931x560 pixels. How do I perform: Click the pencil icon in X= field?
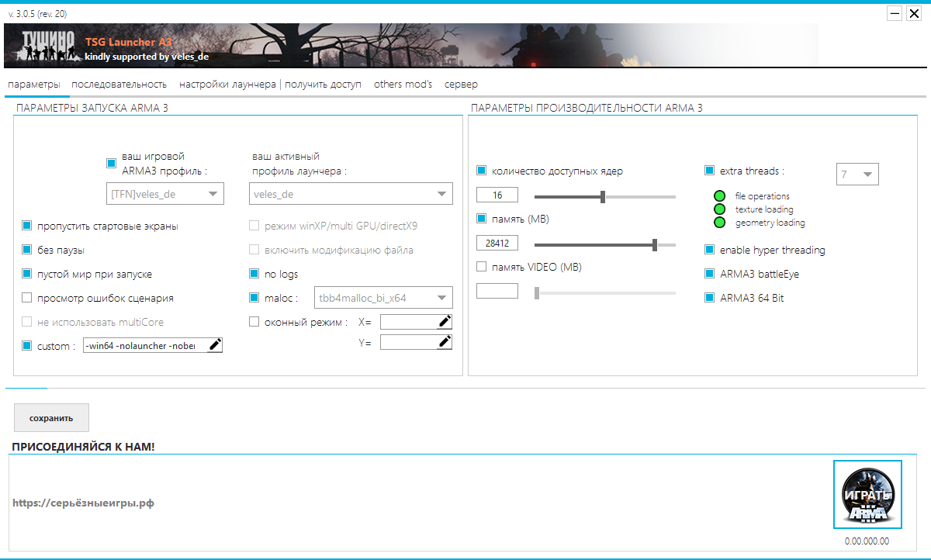445,321
